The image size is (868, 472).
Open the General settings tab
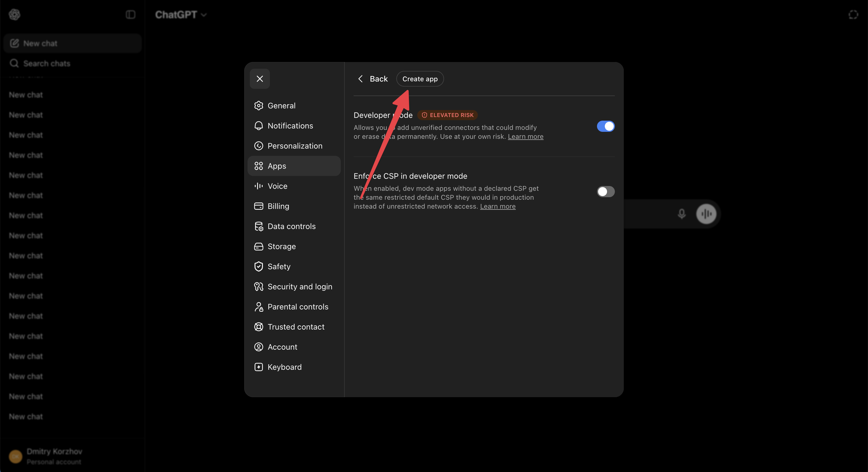click(x=294, y=106)
